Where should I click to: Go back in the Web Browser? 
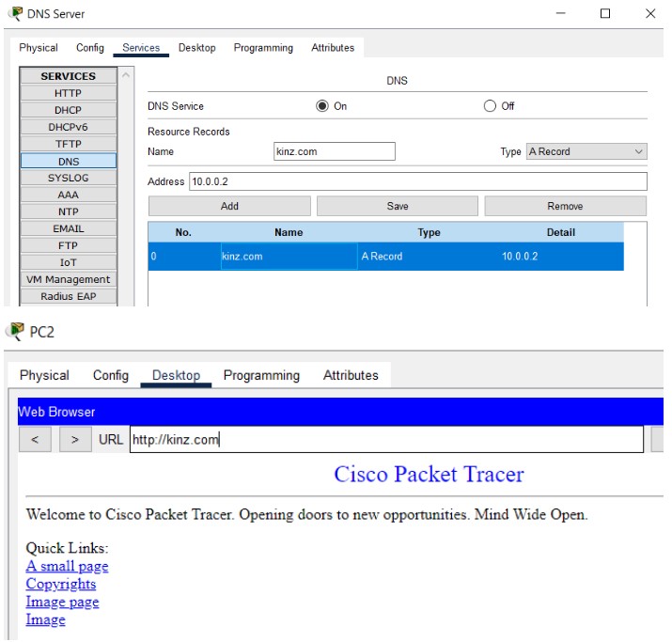pyautogui.click(x=35, y=439)
